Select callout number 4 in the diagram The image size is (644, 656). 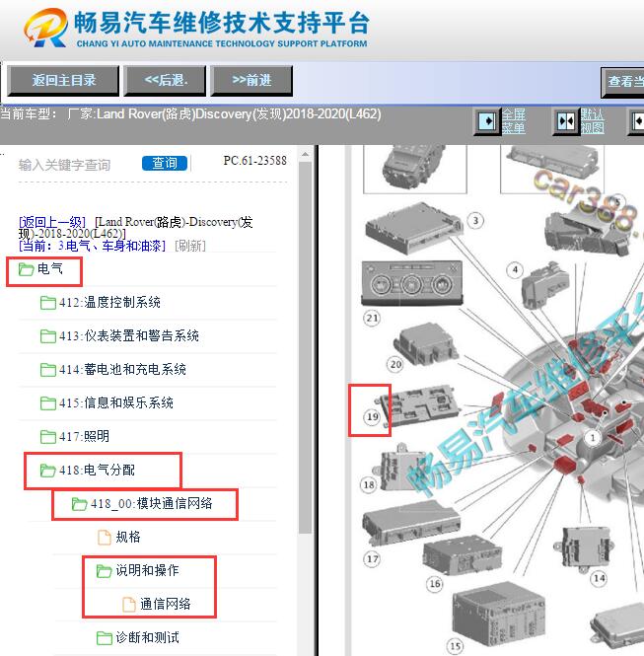(515, 270)
